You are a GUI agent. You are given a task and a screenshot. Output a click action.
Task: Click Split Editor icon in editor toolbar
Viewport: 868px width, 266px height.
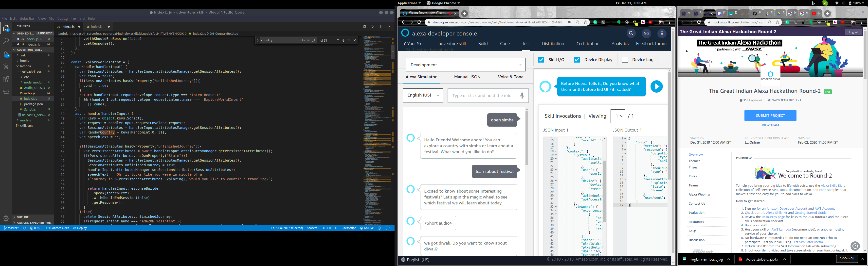click(380, 27)
